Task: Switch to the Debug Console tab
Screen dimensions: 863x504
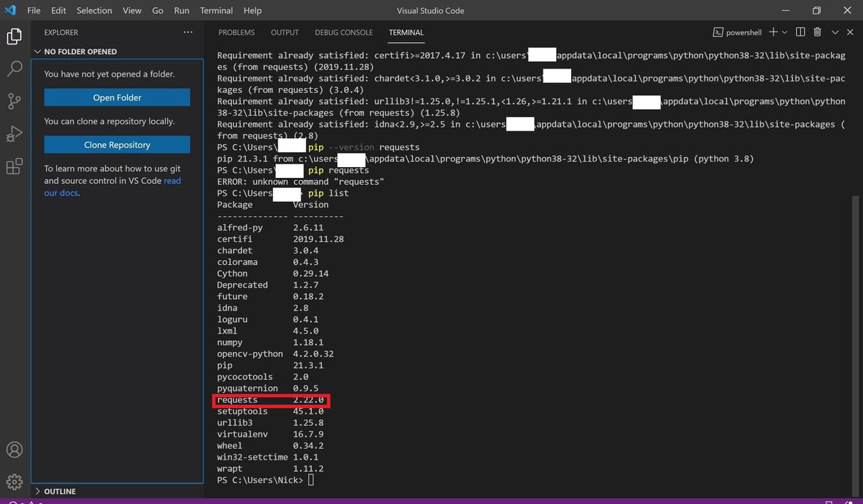Action: (343, 32)
